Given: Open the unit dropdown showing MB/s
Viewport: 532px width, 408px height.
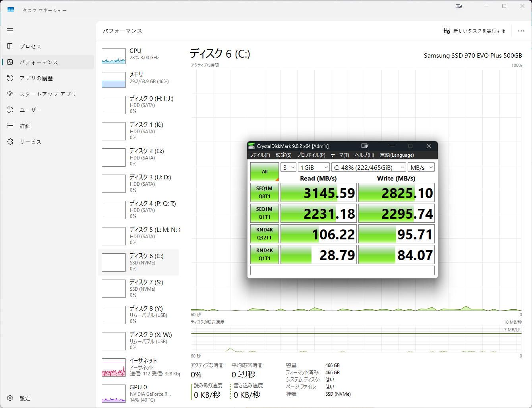Looking at the screenshot, I should point(421,167).
